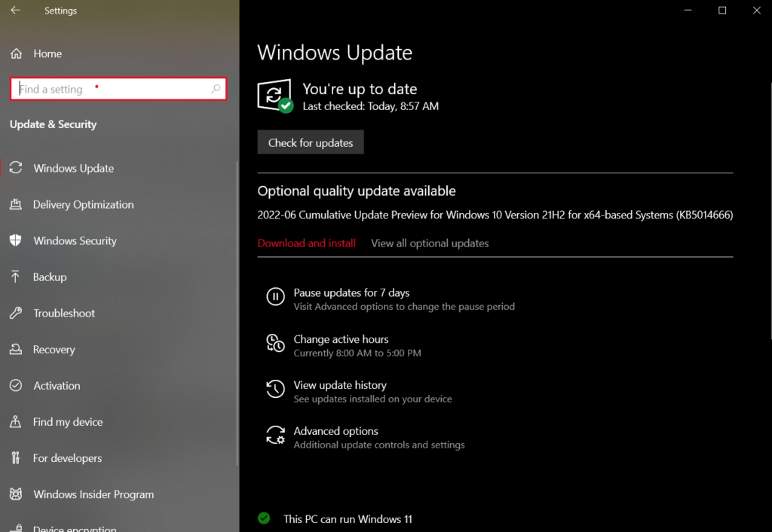
Task: Click the "Last checked: Today, 8:57 AM" text
Action: (370, 106)
